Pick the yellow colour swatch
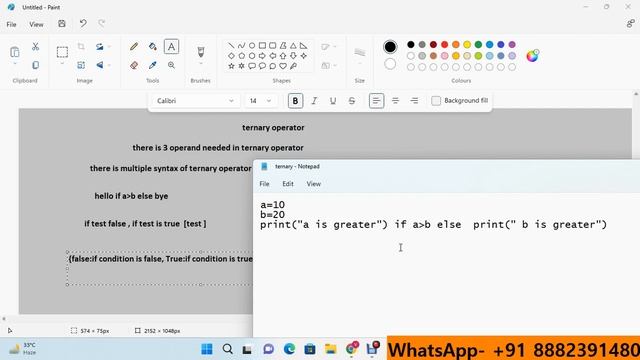The width and height of the screenshot is (640, 360). [x=467, y=44]
